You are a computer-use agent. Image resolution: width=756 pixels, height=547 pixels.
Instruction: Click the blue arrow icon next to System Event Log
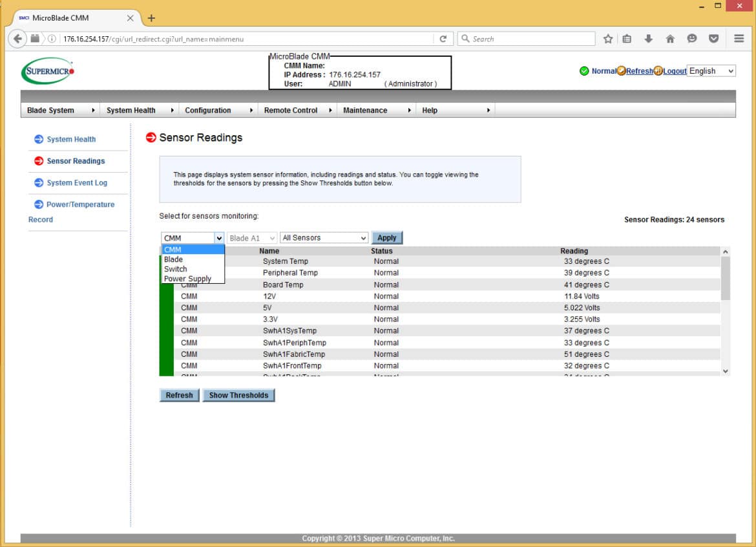tap(39, 183)
